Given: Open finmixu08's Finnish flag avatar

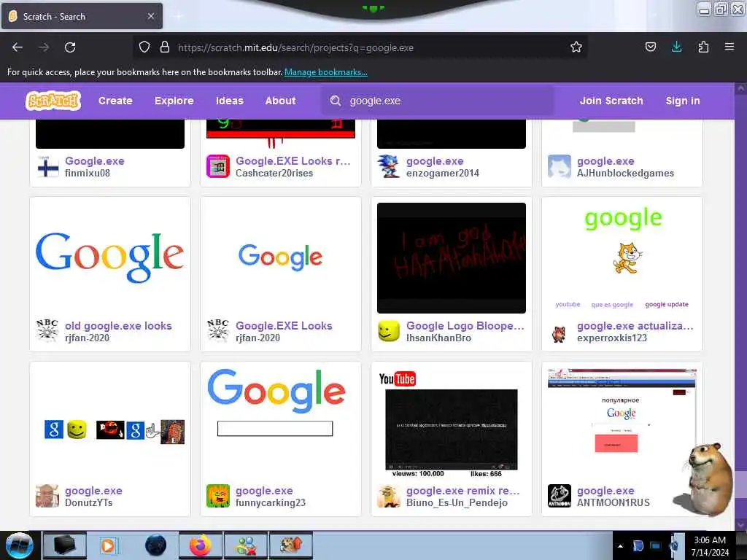Looking at the screenshot, I should 47,167.
